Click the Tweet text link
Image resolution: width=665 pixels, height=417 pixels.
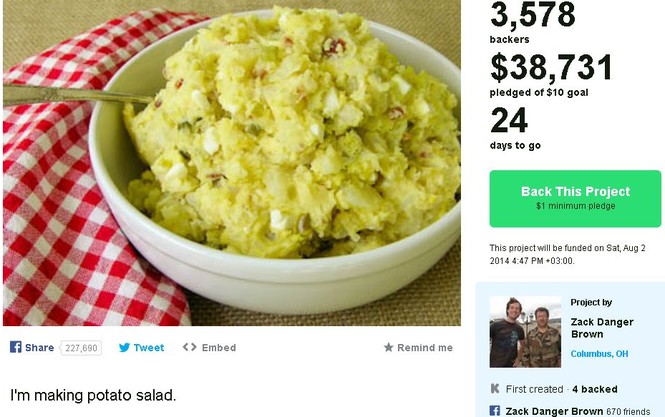[x=149, y=347]
